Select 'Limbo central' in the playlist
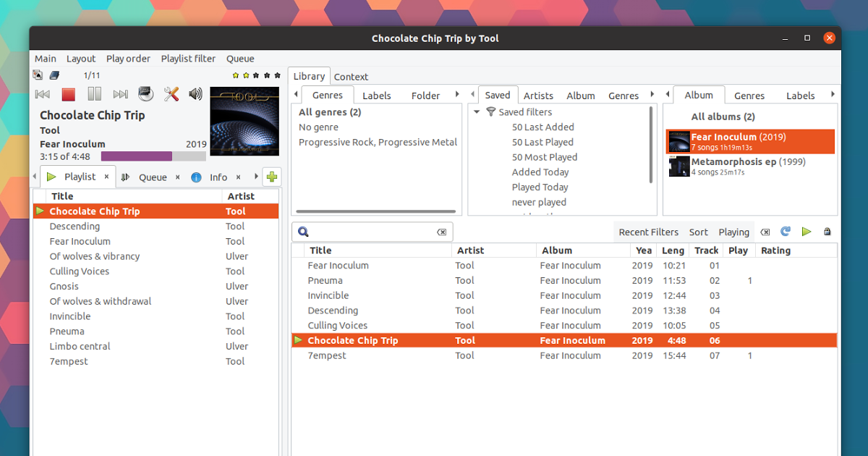 coord(156,346)
